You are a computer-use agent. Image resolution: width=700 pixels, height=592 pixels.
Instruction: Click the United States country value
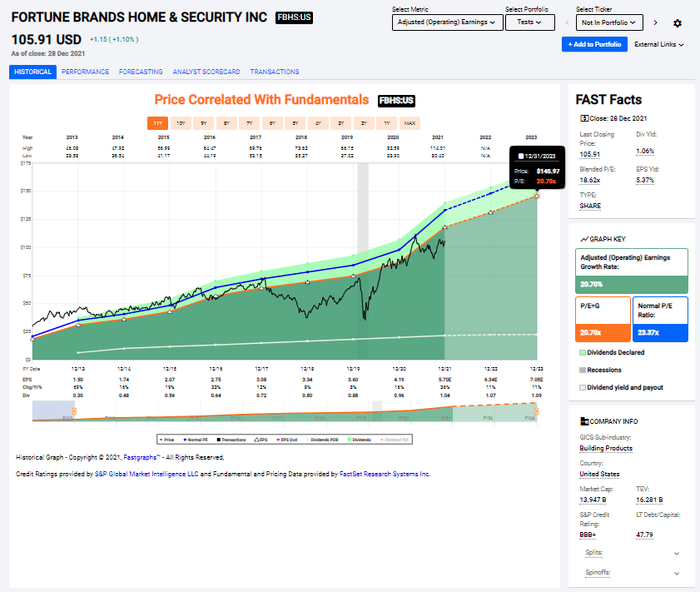click(599, 474)
